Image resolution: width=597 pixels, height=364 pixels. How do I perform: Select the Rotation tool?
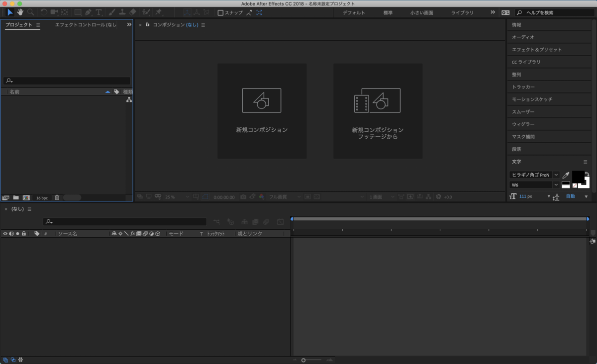(44, 12)
